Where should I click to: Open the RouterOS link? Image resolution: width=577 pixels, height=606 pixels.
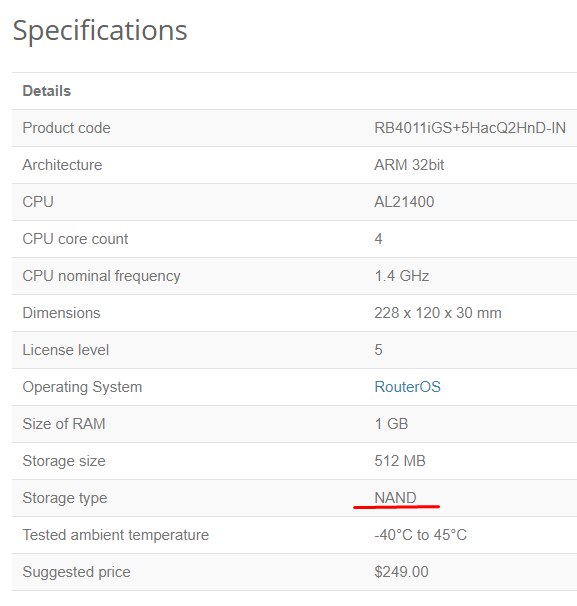[x=407, y=387]
